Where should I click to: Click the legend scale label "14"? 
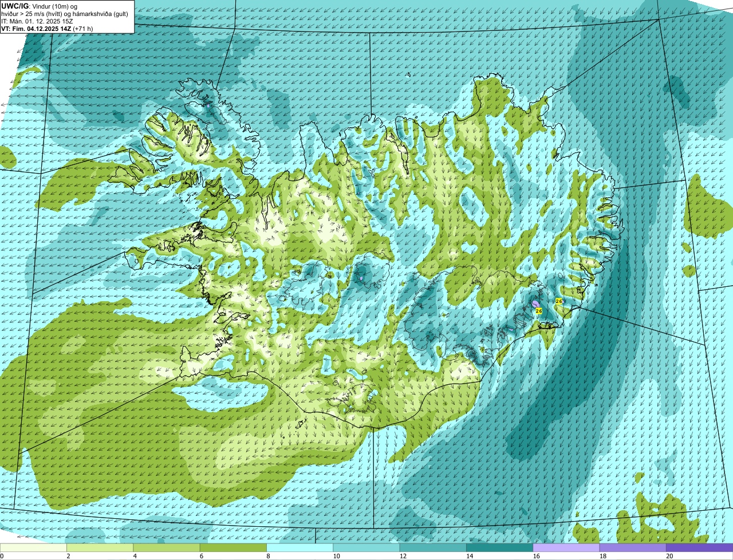coord(470,556)
